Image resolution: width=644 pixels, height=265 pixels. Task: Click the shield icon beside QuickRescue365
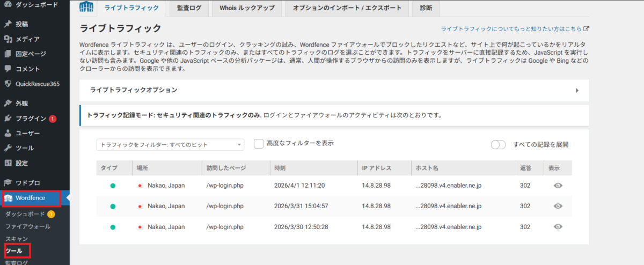tap(8, 84)
